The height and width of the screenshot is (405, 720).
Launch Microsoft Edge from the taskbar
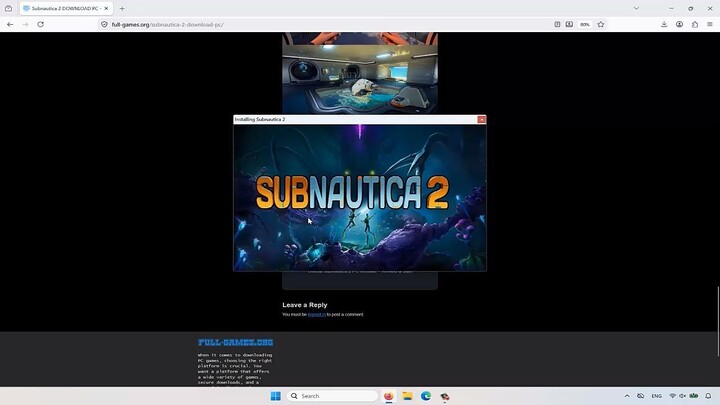coord(426,396)
